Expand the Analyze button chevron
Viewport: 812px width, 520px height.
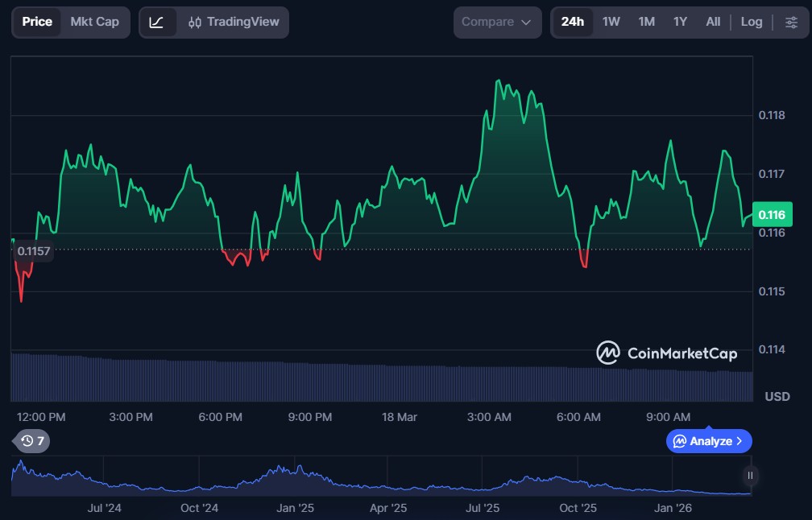(x=739, y=441)
